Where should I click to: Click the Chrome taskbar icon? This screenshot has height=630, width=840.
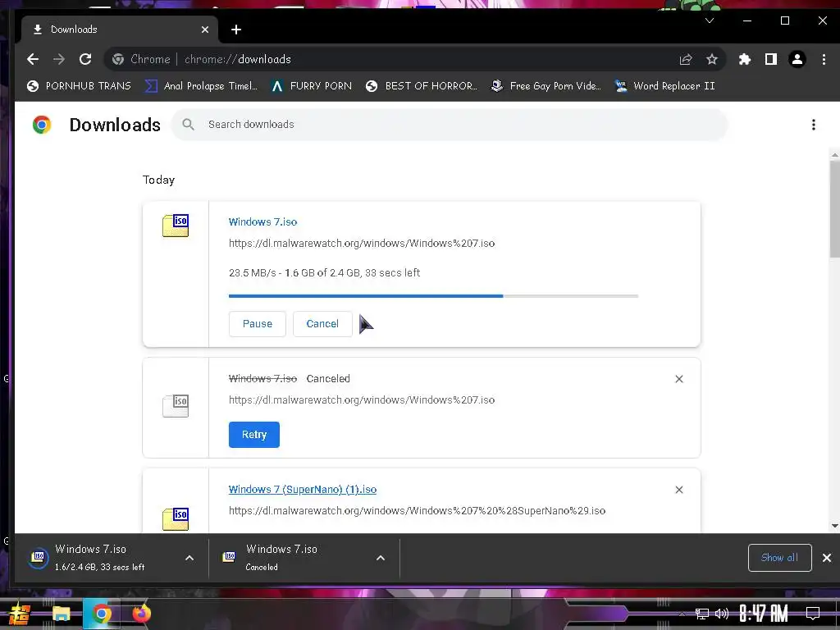click(x=101, y=614)
